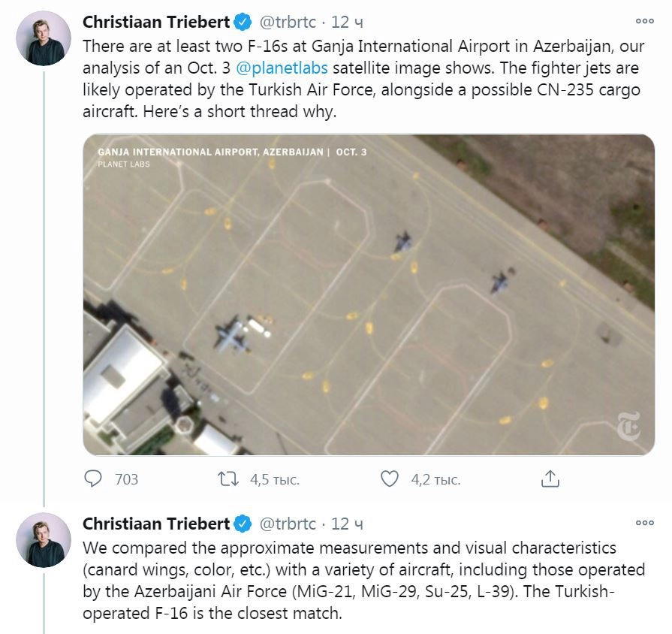Open second tweet's profile avatar
The image size is (672, 634).
tap(44, 539)
